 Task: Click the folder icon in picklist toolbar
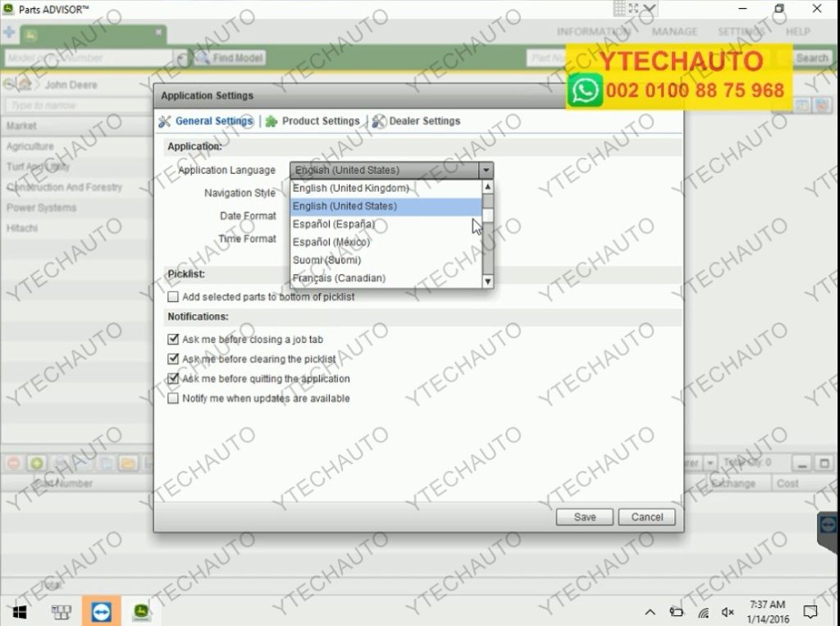tap(128, 463)
